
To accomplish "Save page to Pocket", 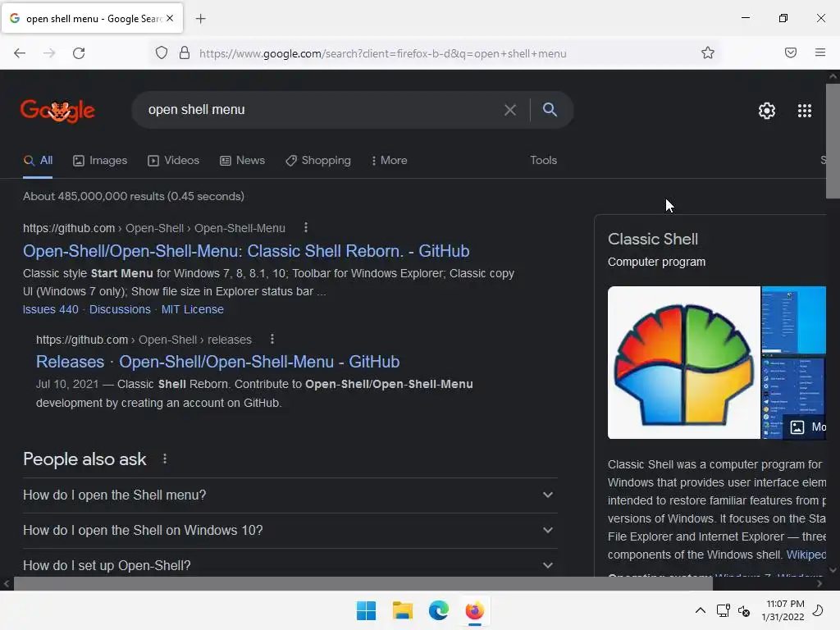I will tap(791, 52).
